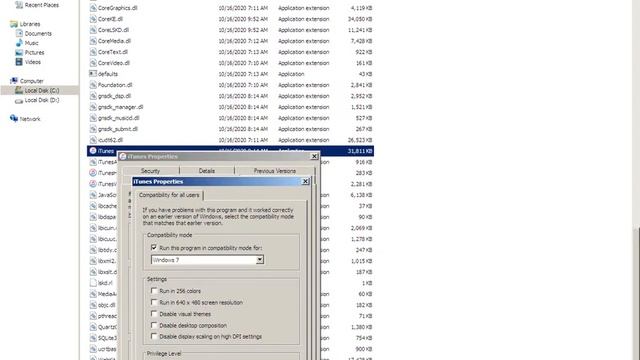Click the iTunes application icon in file list
The height and width of the screenshot is (360, 640).
(x=93, y=151)
